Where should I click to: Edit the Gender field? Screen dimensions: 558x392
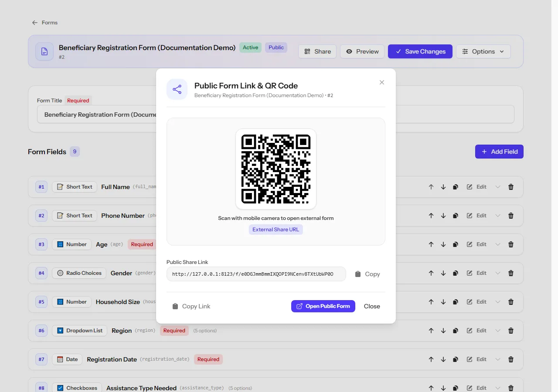tap(476, 273)
